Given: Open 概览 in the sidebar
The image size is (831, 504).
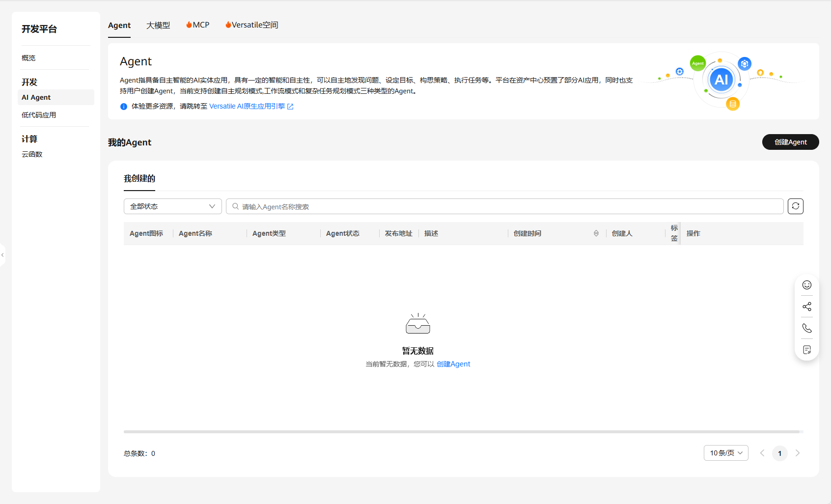Looking at the screenshot, I should [28, 58].
